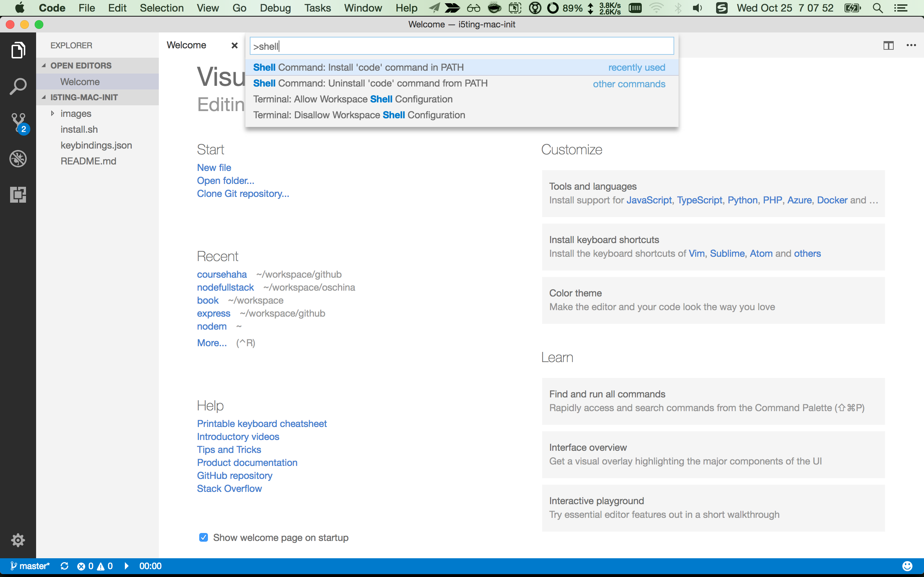The image size is (924, 577).
Task: Open the Search view icon
Action: [x=18, y=87]
